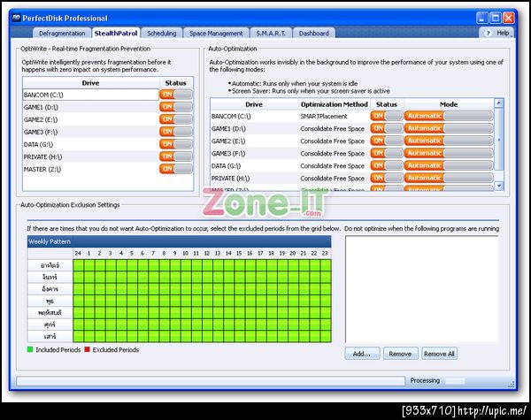The width and height of the screenshot is (531, 420).
Task: Select PRIVATE (H:\) row in Auto-Optimization list
Action: [352, 178]
